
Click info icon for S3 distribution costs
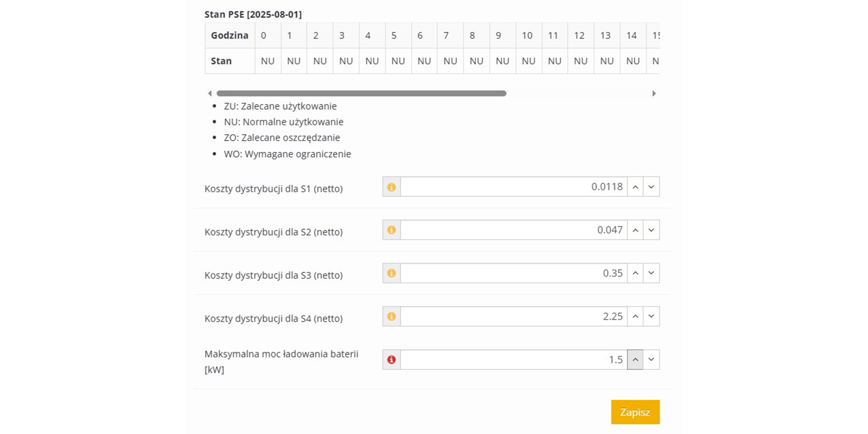coord(391,273)
